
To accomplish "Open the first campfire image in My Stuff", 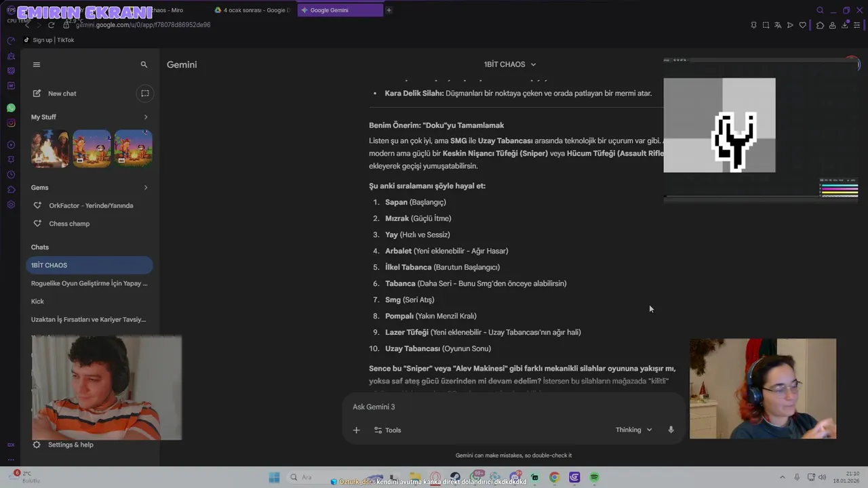I will coord(50,148).
